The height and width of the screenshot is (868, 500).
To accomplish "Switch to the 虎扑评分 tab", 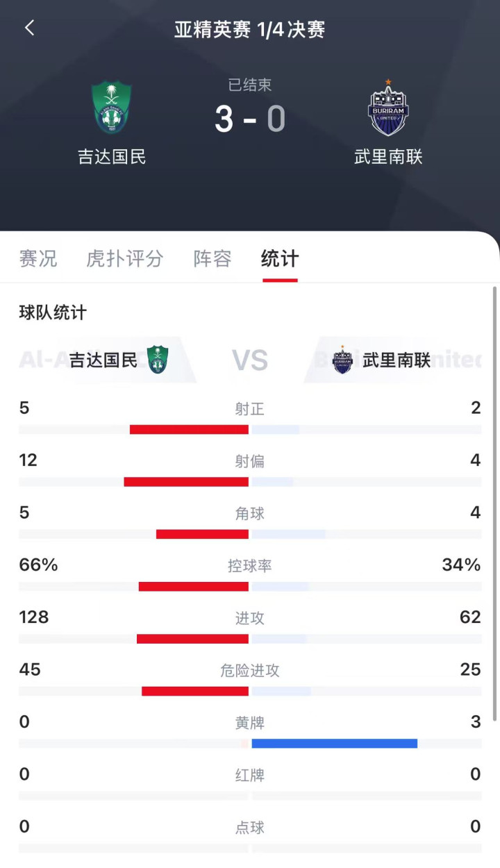I will [x=124, y=259].
